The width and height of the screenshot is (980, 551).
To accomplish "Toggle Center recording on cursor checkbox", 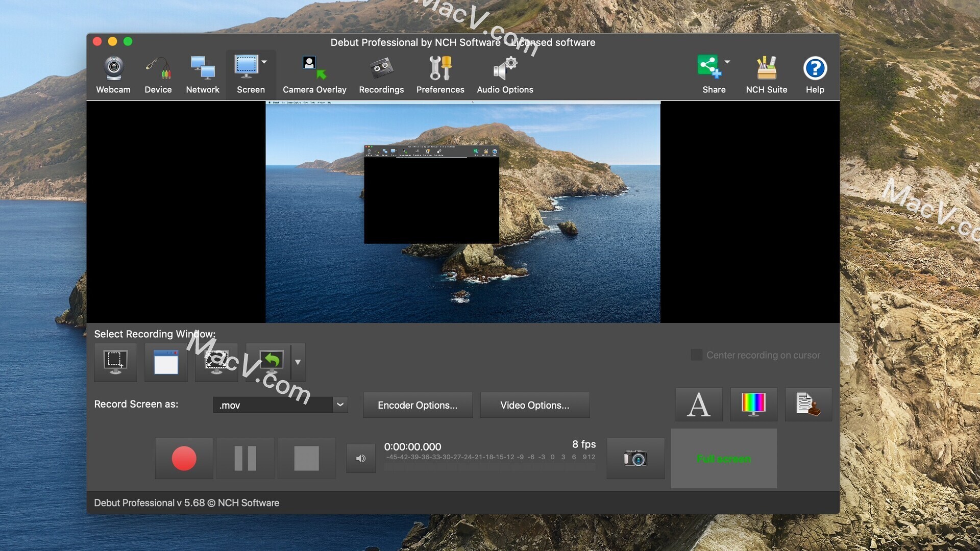I will click(696, 355).
